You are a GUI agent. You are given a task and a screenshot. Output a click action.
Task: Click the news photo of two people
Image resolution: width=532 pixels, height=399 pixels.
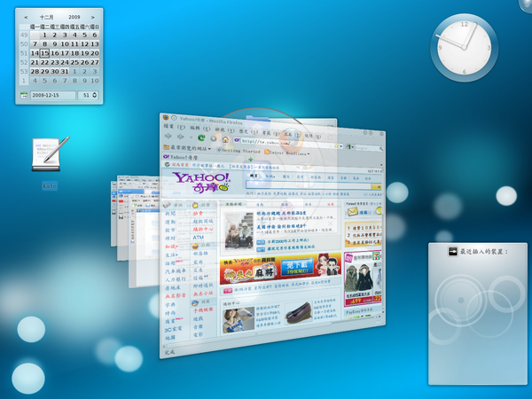point(239,231)
